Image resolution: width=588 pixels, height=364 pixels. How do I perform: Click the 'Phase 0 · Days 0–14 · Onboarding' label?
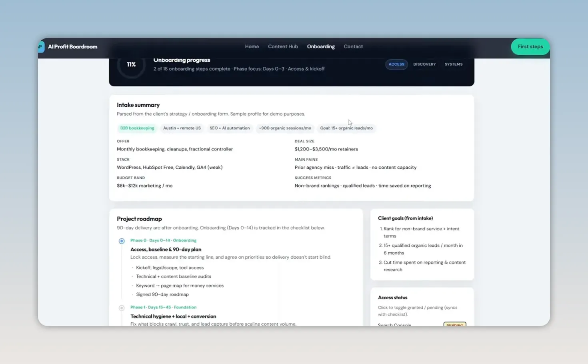163,240
